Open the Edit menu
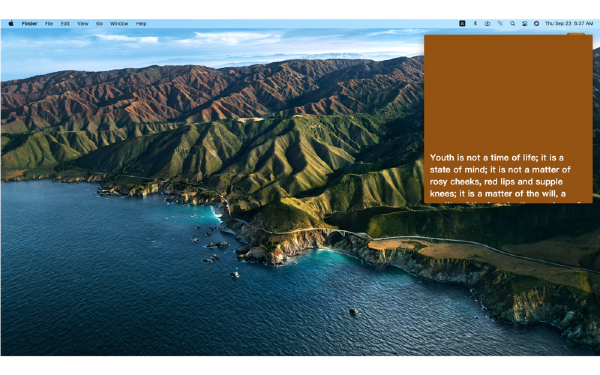This screenshot has height=375, width=600. click(x=65, y=23)
